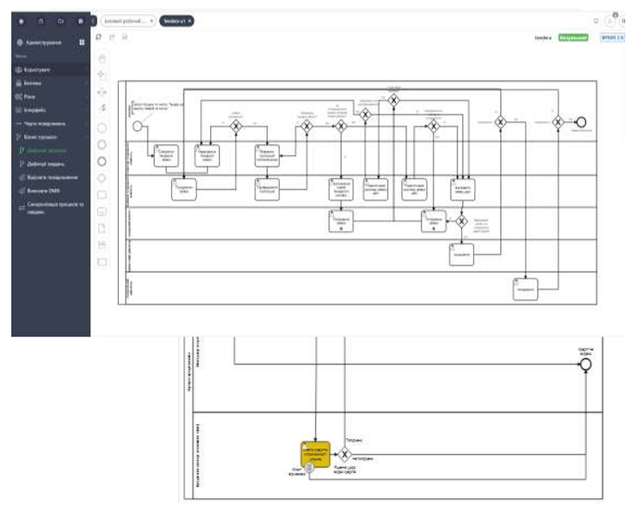Open the Користувачі menu item
The image size is (640, 518).
click(51, 70)
